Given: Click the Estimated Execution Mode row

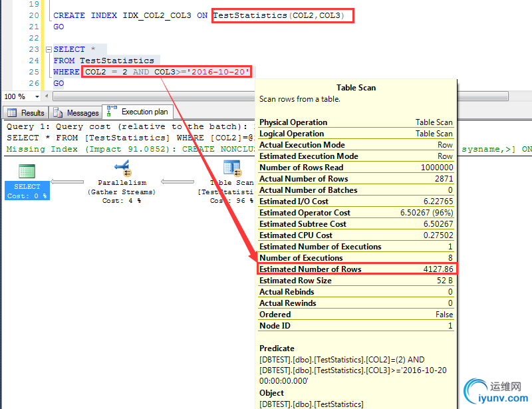Looking at the screenshot, I should pyautogui.click(x=356, y=156).
